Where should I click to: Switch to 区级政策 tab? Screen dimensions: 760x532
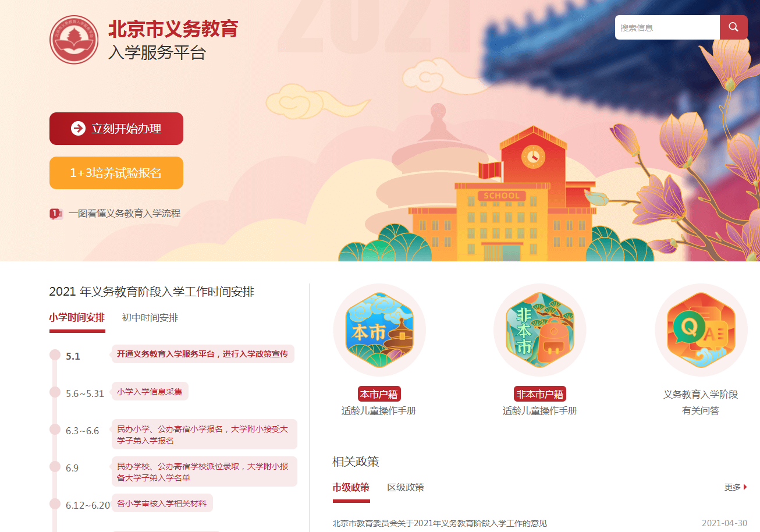point(406,487)
